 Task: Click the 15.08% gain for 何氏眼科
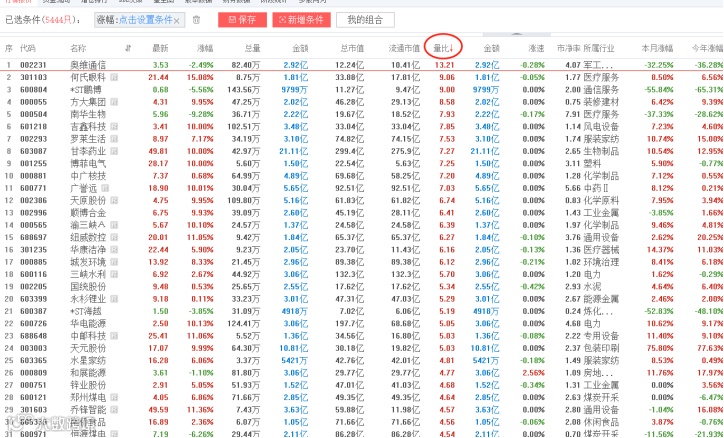point(200,77)
